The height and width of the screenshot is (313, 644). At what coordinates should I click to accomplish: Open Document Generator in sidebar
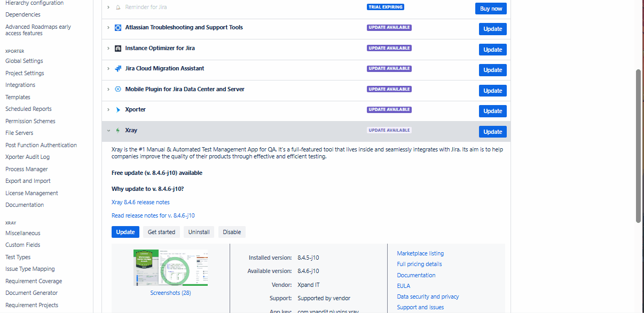click(32, 293)
